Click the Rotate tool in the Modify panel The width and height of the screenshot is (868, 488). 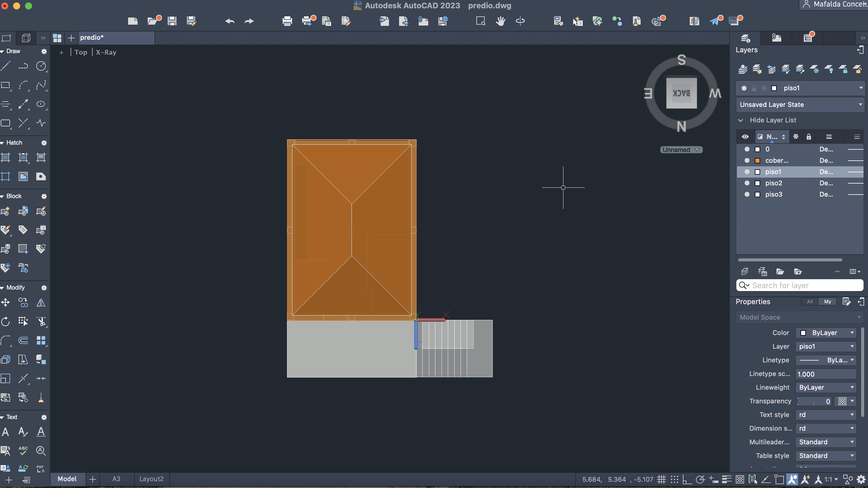point(6,321)
